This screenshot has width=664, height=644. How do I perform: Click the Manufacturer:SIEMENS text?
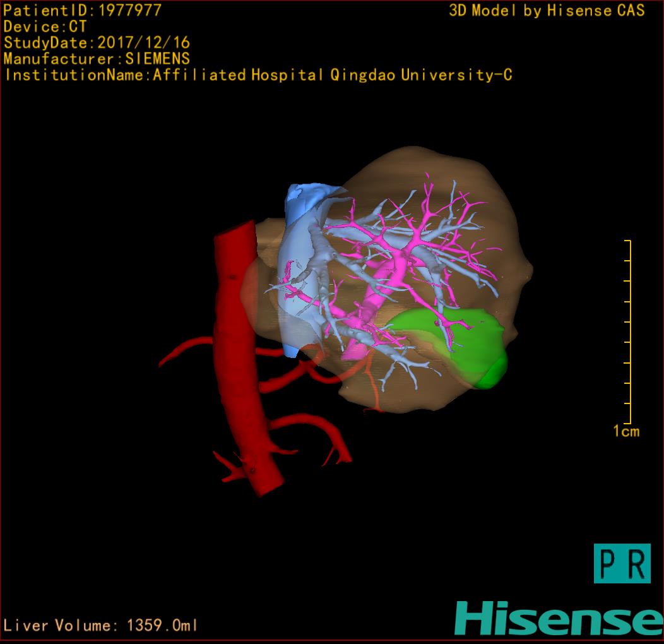click(x=97, y=59)
